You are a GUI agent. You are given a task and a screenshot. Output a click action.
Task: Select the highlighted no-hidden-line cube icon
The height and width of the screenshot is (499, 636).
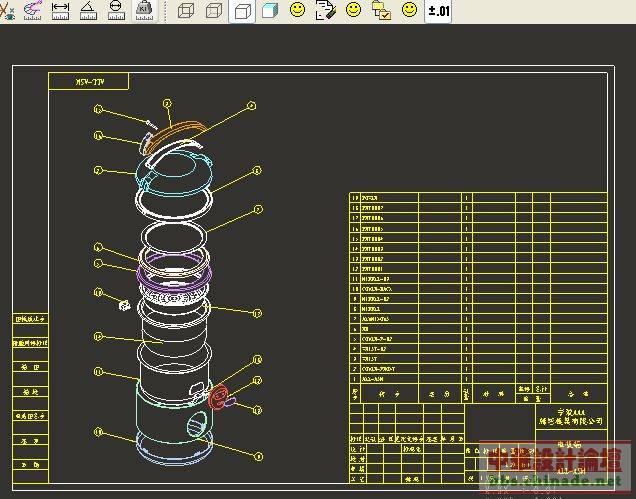(x=242, y=11)
